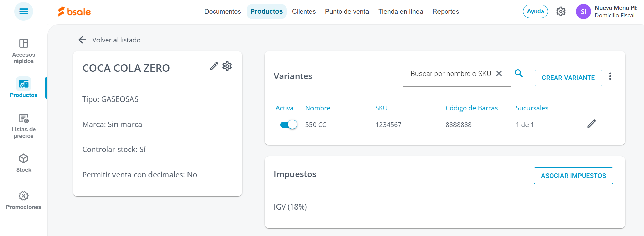Open the Punto de venta menu
Image resolution: width=644 pixels, height=236 pixels.
pyautogui.click(x=347, y=12)
